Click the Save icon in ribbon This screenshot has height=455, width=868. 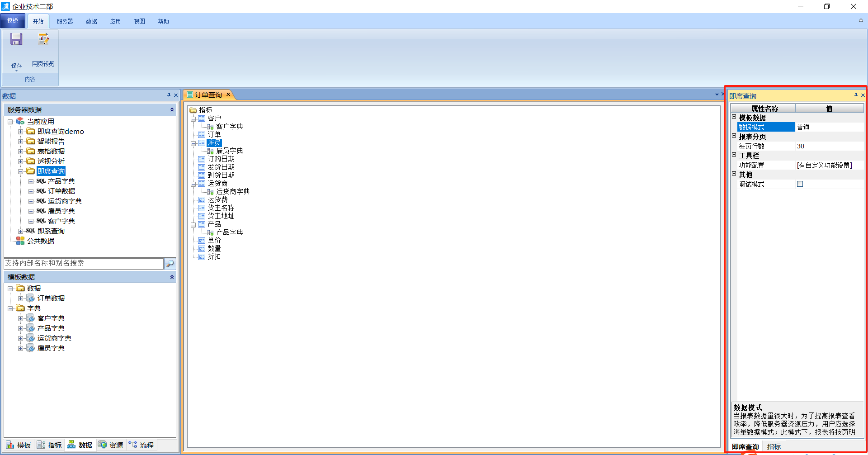[16, 40]
